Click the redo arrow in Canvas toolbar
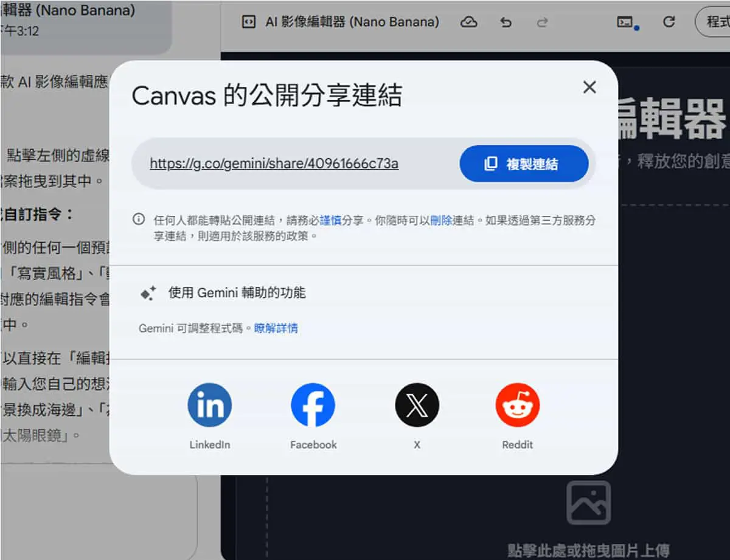730x560 pixels. click(542, 22)
